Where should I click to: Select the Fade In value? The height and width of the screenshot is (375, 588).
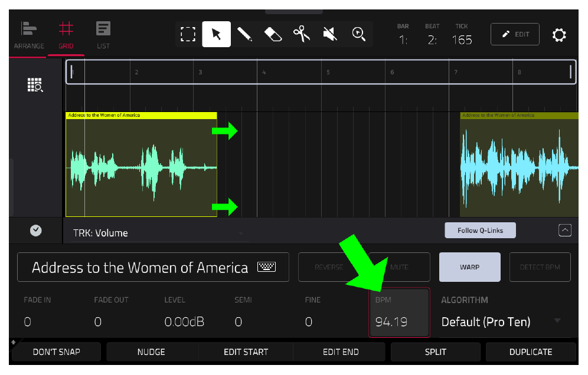pyautogui.click(x=27, y=322)
